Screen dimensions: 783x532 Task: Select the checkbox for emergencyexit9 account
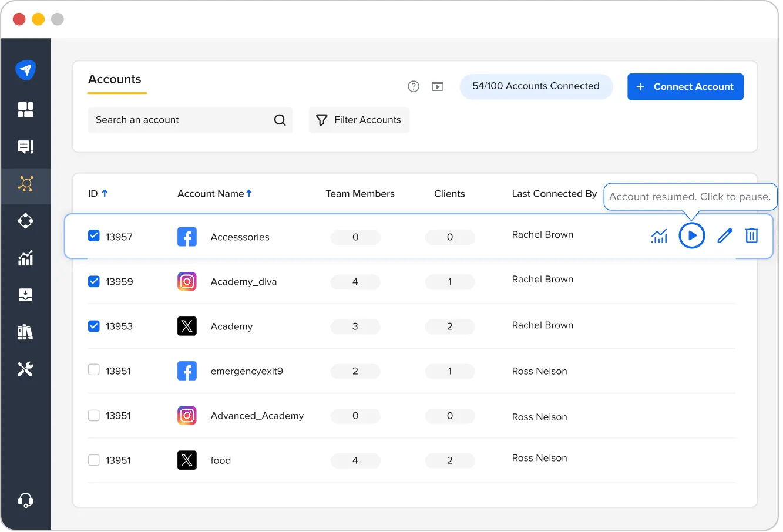coord(94,371)
